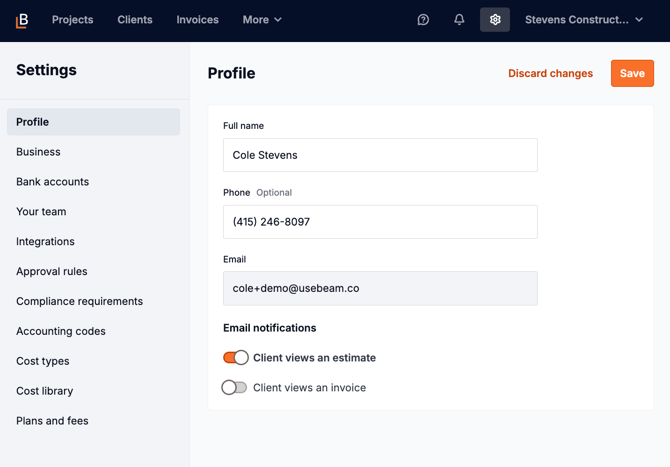This screenshot has width=670, height=467.
Task: Enable Client views an invoice notification
Action: pyautogui.click(x=235, y=388)
